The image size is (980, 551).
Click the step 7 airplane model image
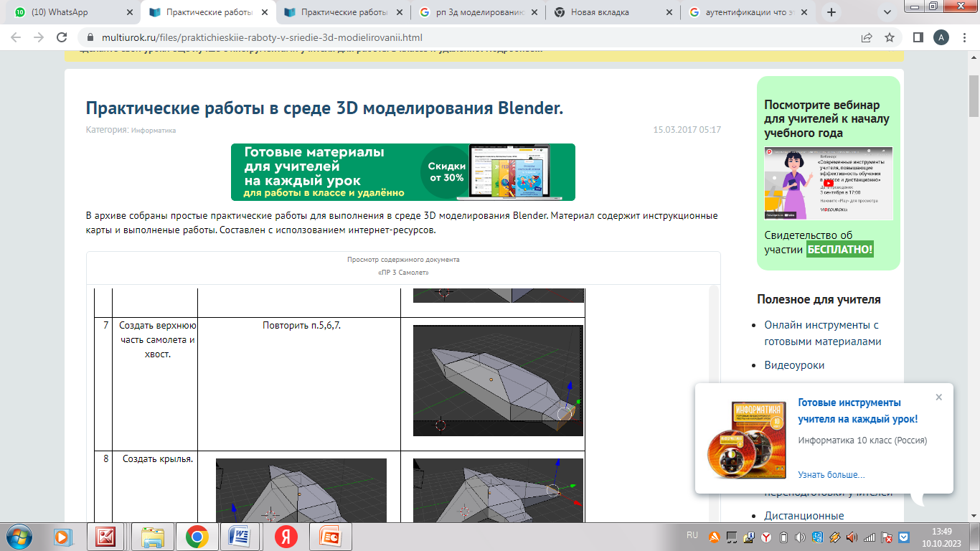(x=498, y=380)
